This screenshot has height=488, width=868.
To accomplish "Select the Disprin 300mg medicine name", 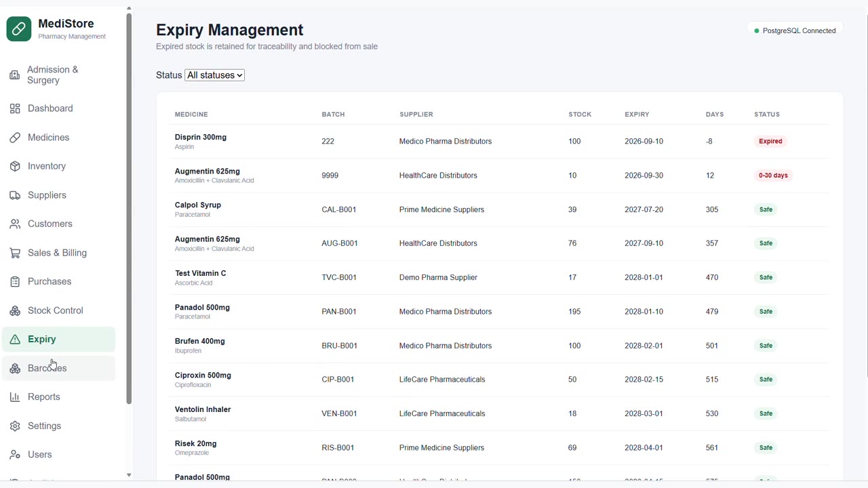I will tap(201, 137).
